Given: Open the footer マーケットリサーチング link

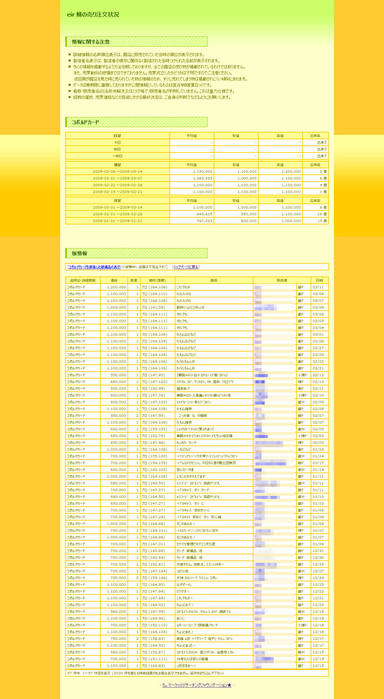Looking at the screenshot, I should tap(197, 685).
